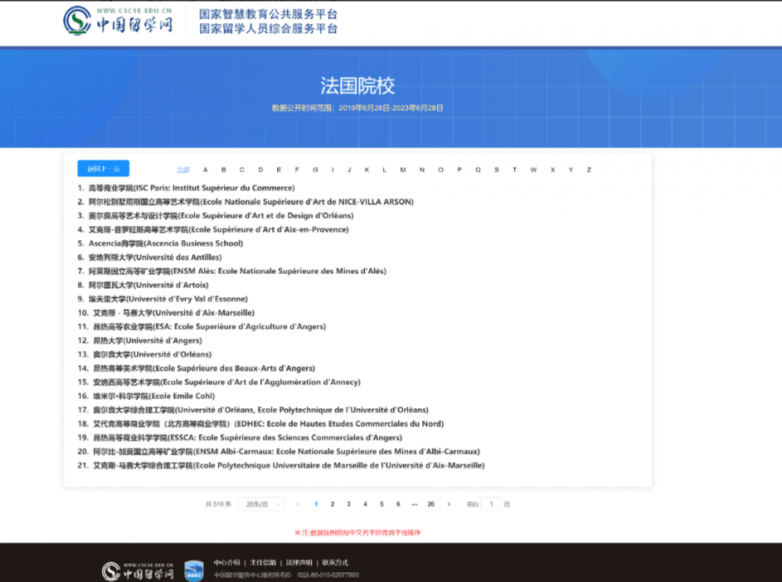782x582 pixels.
Task: Open the footer 中心介绍 link
Action: tap(227, 563)
